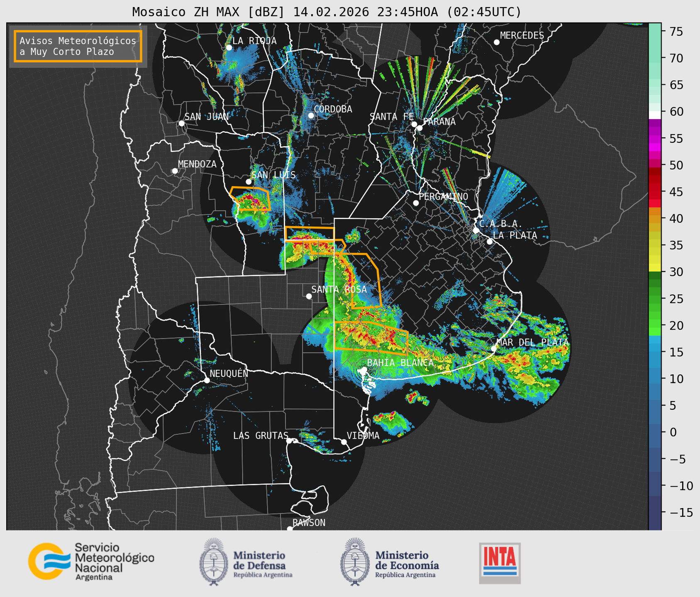Click the RAWSON city label
700x597 pixels.
point(309,523)
